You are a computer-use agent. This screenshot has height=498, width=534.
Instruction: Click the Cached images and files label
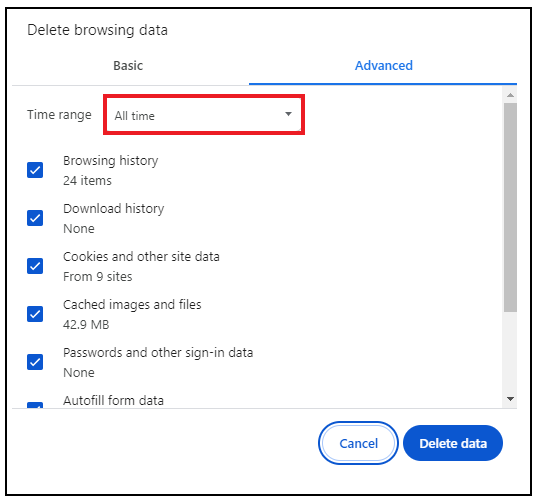pyautogui.click(x=132, y=305)
